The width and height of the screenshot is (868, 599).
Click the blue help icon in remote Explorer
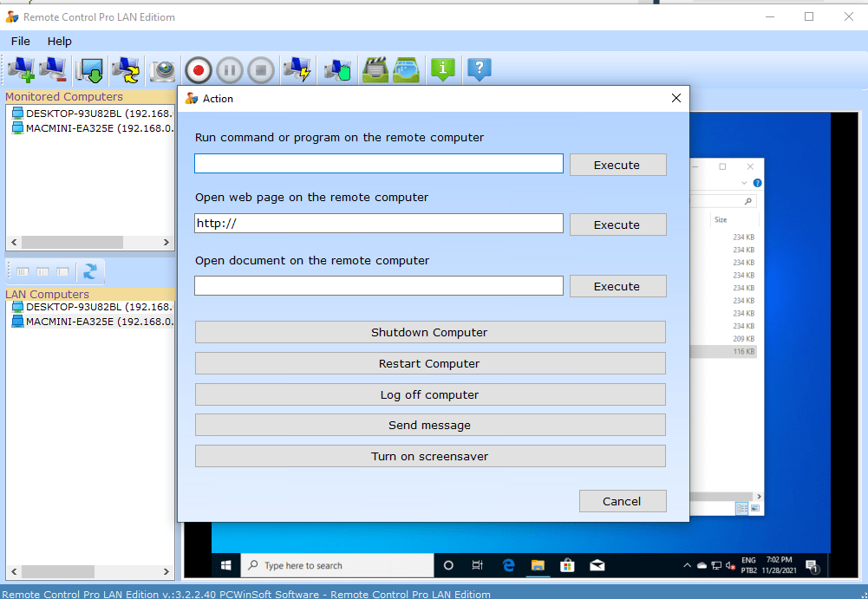pyautogui.click(x=757, y=183)
